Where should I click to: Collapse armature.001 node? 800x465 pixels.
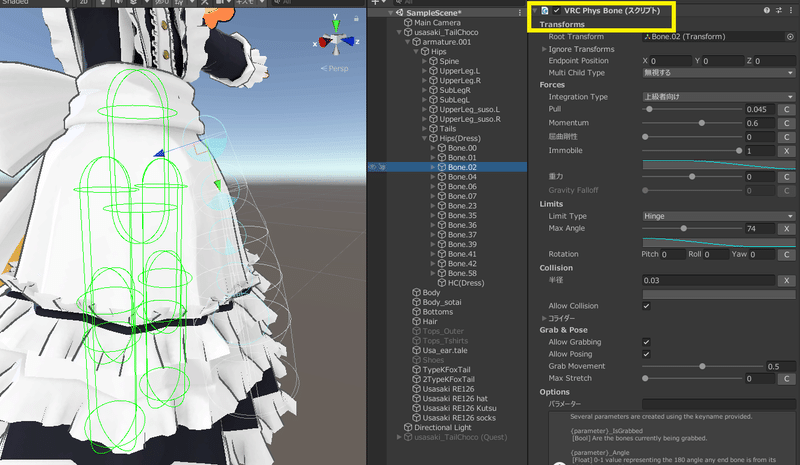(x=408, y=42)
